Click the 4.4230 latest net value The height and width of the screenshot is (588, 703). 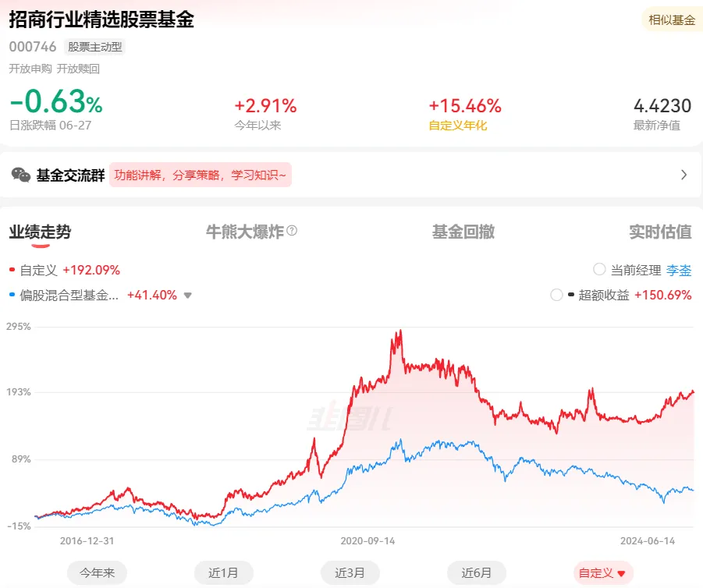[662, 106]
